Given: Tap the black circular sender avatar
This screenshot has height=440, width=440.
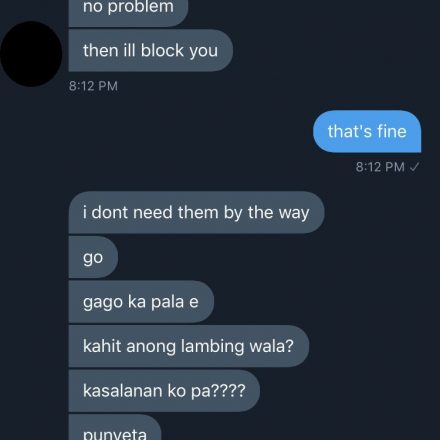Looking at the screenshot, I should pyautogui.click(x=31, y=54).
